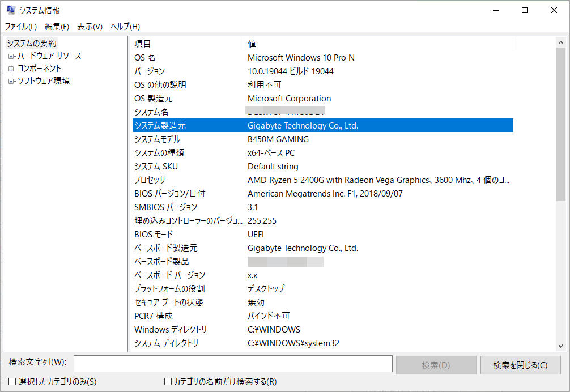Select the システム ディレクトリ row
This screenshot has width=570, height=392.
click(323, 343)
